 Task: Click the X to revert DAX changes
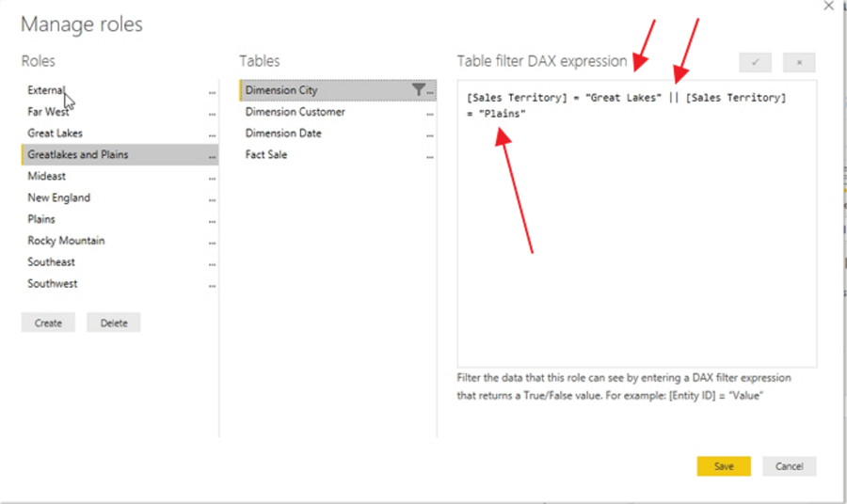click(x=799, y=62)
